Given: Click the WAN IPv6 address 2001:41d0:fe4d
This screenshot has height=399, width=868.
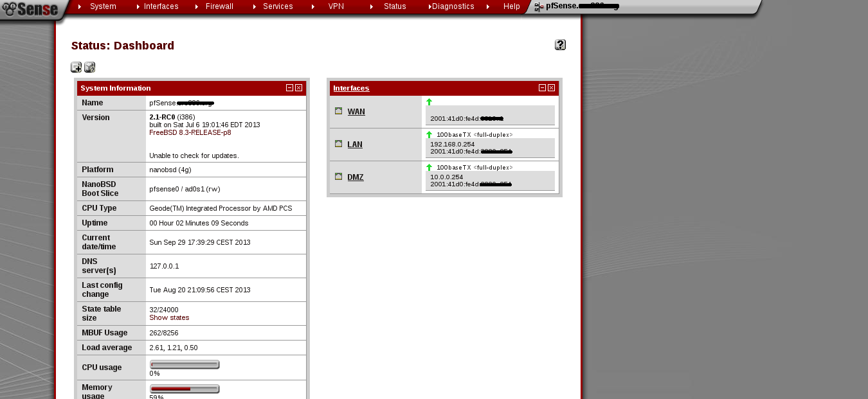Looking at the screenshot, I should (467, 118).
